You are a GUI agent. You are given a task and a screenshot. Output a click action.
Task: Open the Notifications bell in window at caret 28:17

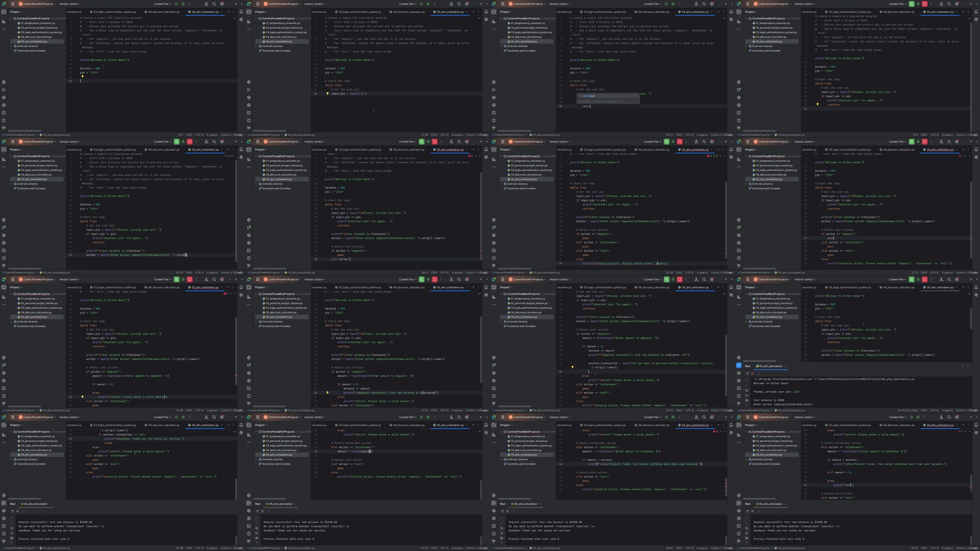(486, 149)
